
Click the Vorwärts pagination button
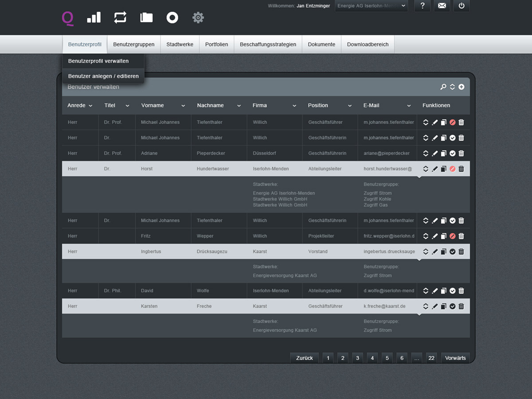pos(455,358)
